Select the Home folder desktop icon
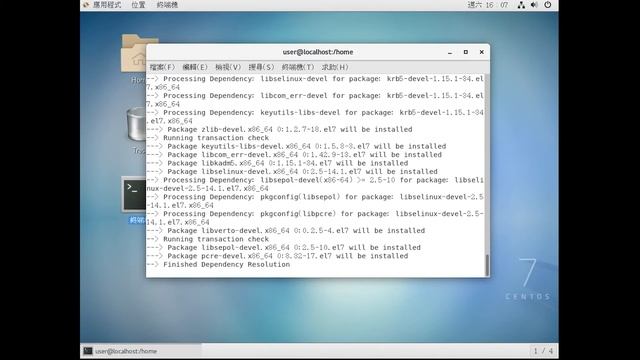The image size is (640, 360). (x=133, y=59)
